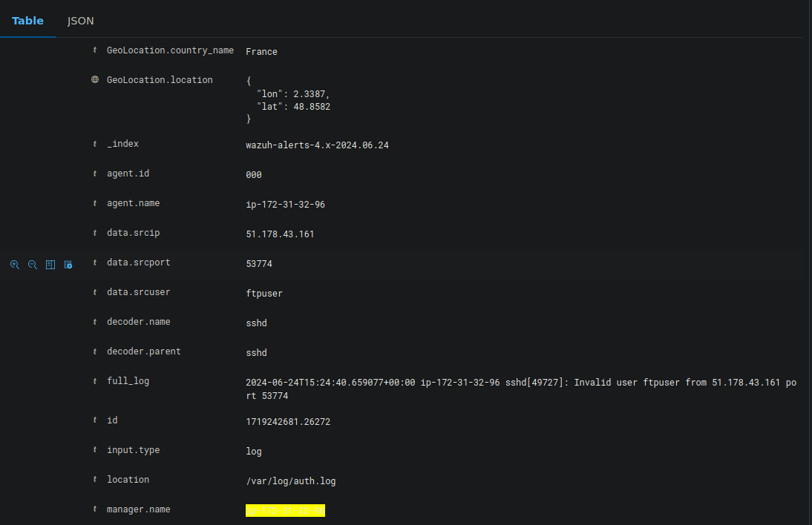
Task: Click the agent.name value ip-172-31-32-96
Action: 285,205
